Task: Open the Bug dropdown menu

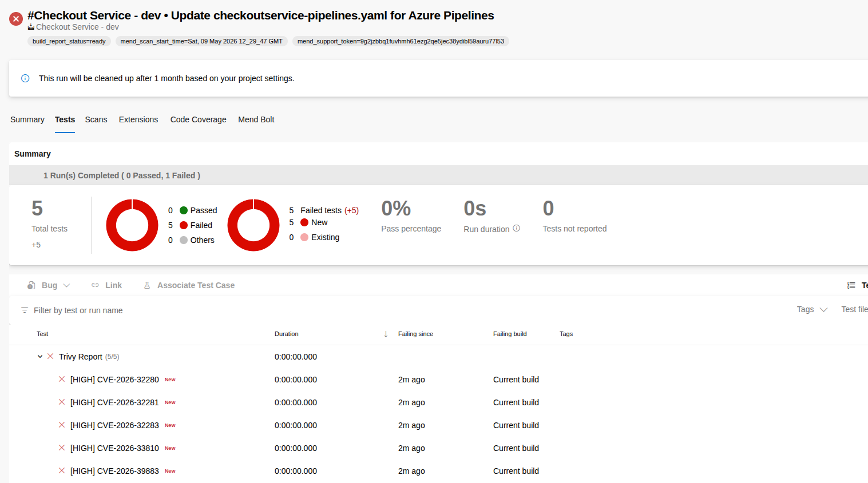Action: coord(66,285)
